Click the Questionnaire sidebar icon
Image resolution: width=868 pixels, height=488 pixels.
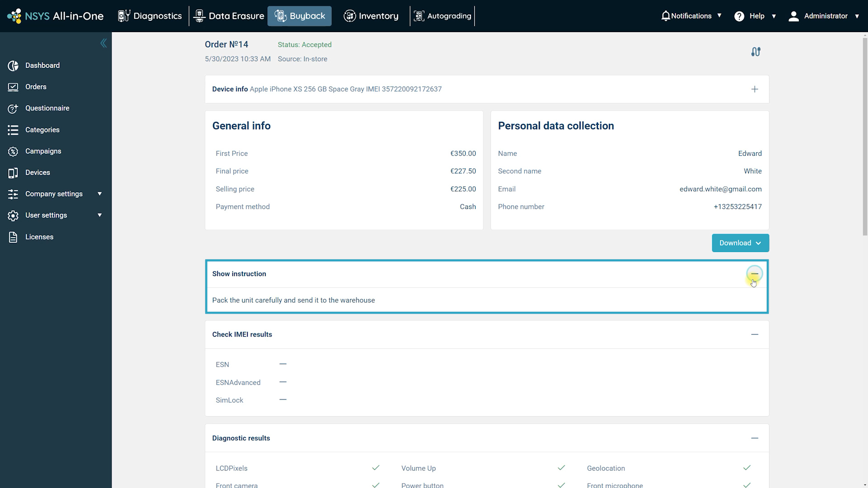coord(13,108)
